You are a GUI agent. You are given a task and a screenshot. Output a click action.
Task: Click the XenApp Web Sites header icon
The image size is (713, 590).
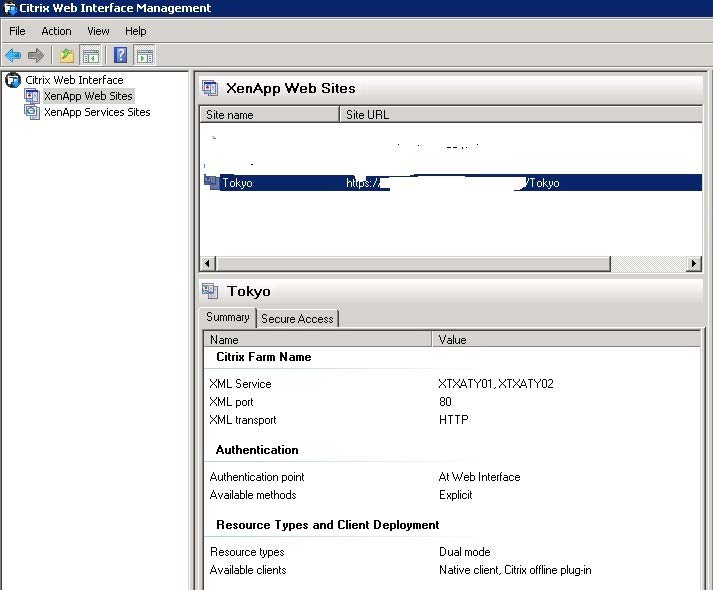210,88
